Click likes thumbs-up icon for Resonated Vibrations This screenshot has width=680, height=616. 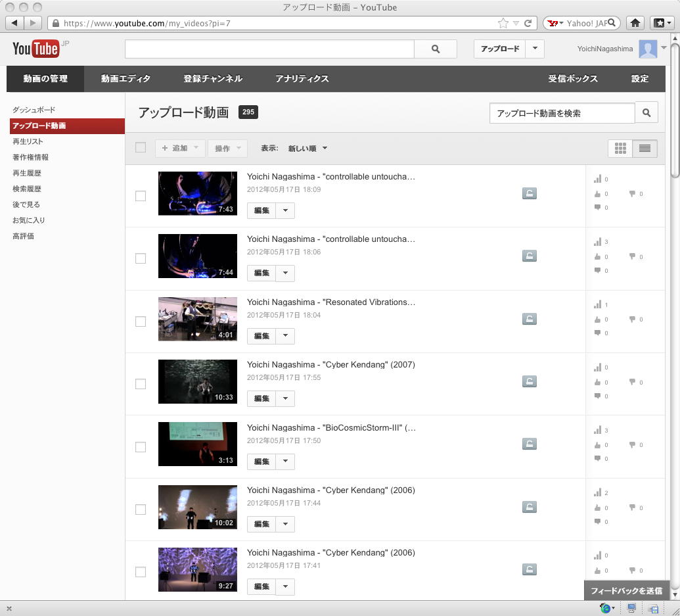(x=598, y=320)
